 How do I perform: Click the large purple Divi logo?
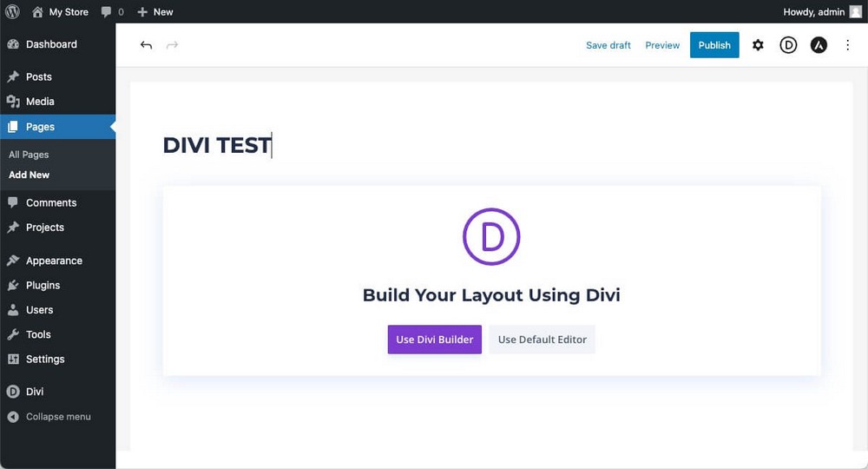point(491,236)
